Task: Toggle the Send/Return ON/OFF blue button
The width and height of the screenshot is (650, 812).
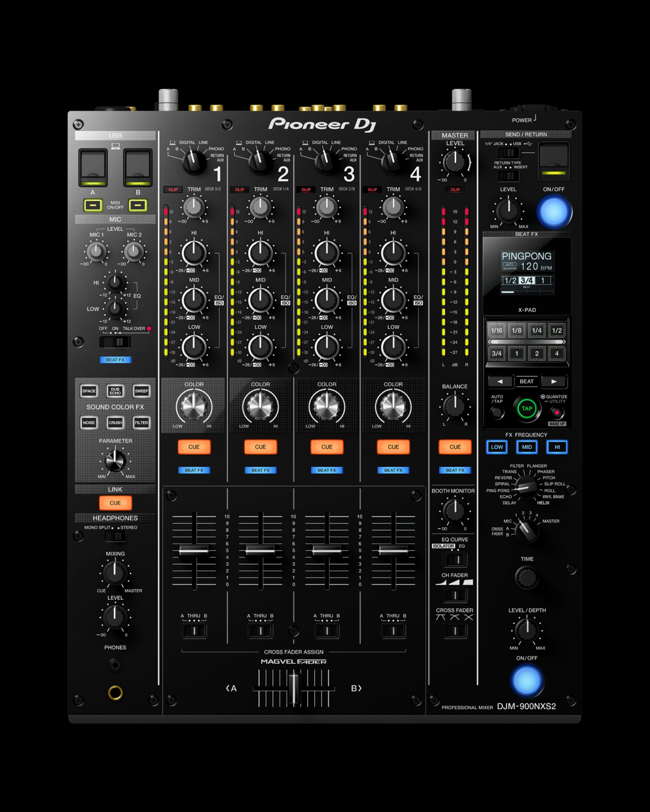Action: click(554, 211)
